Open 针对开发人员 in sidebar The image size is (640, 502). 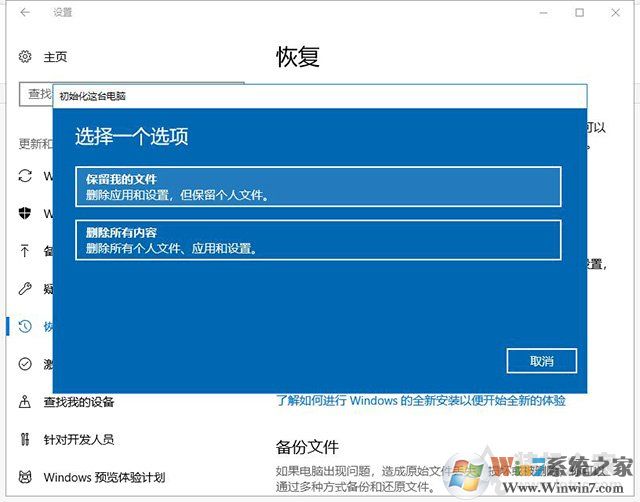(79, 440)
